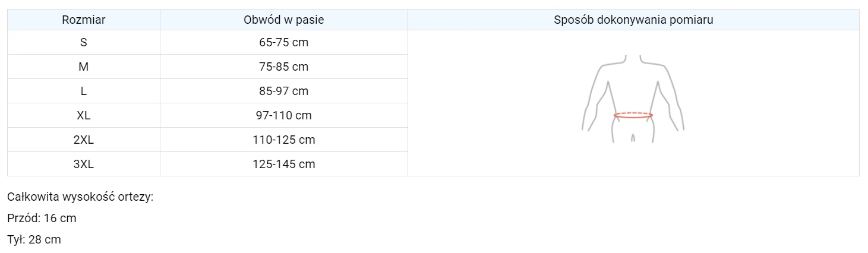Viewport: 868px width, 253px height.
Task: Click the size L cell
Action: (84, 91)
